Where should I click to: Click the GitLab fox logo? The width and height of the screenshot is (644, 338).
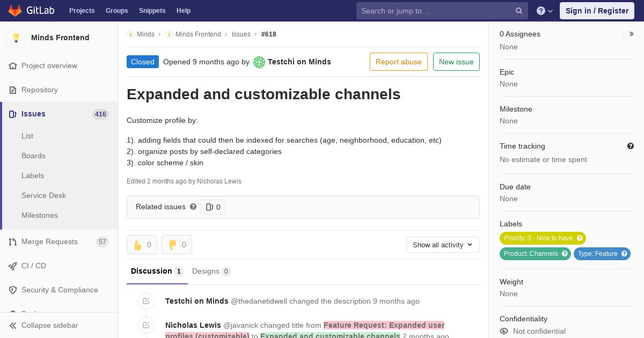point(15,10)
